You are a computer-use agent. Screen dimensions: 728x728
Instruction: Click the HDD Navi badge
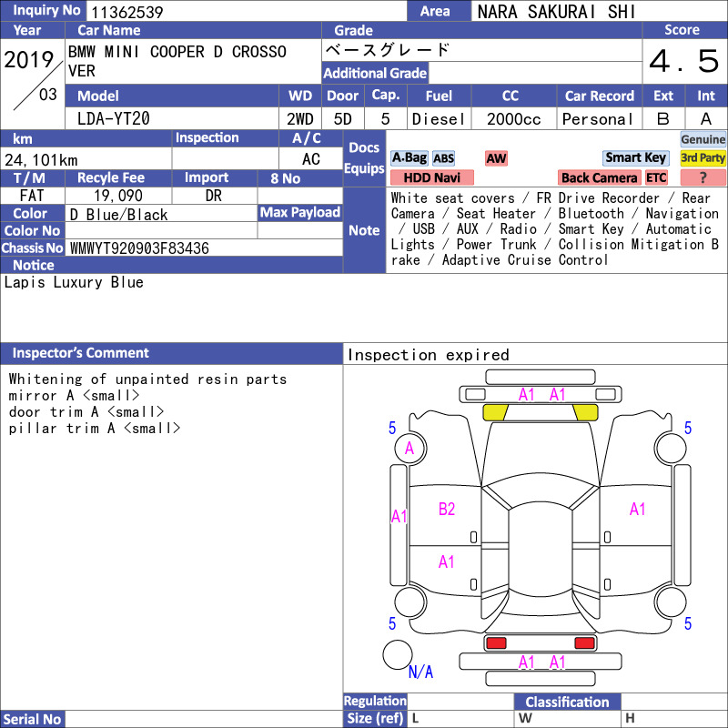click(431, 177)
